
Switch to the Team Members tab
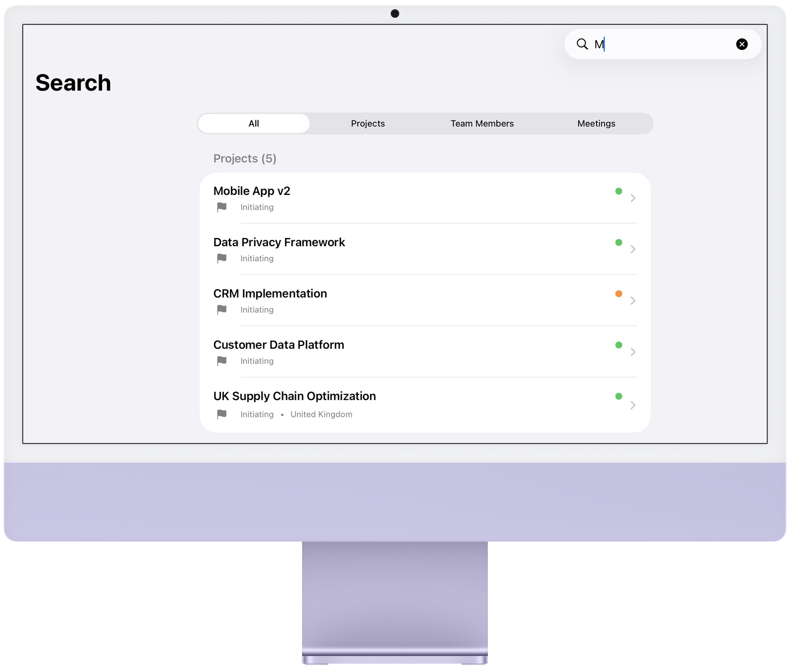pos(482,123)
